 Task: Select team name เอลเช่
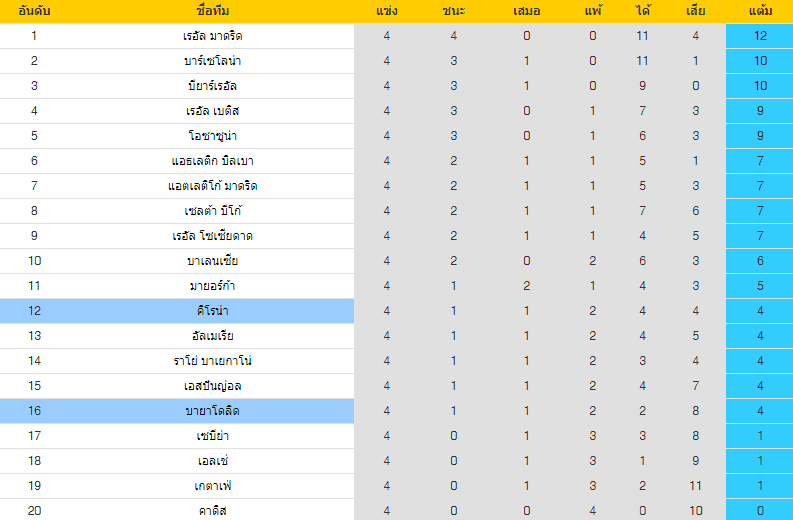click(212, 461)
